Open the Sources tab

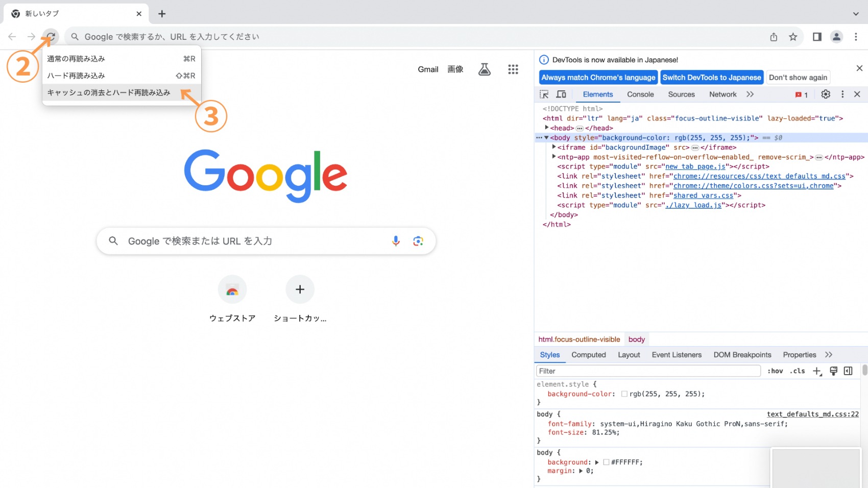pos(681,94)
